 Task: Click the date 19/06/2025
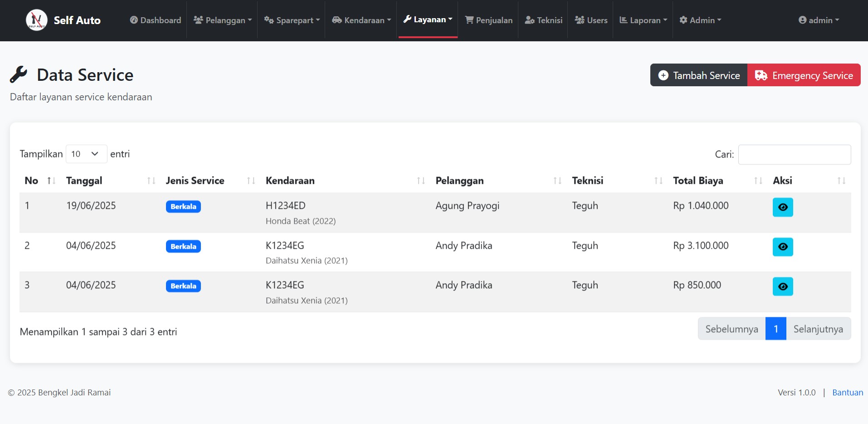(x=91, y=206)
